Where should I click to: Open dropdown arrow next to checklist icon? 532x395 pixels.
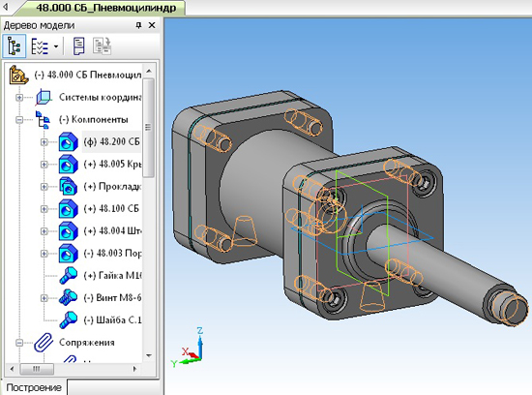[x=56, y=46]
